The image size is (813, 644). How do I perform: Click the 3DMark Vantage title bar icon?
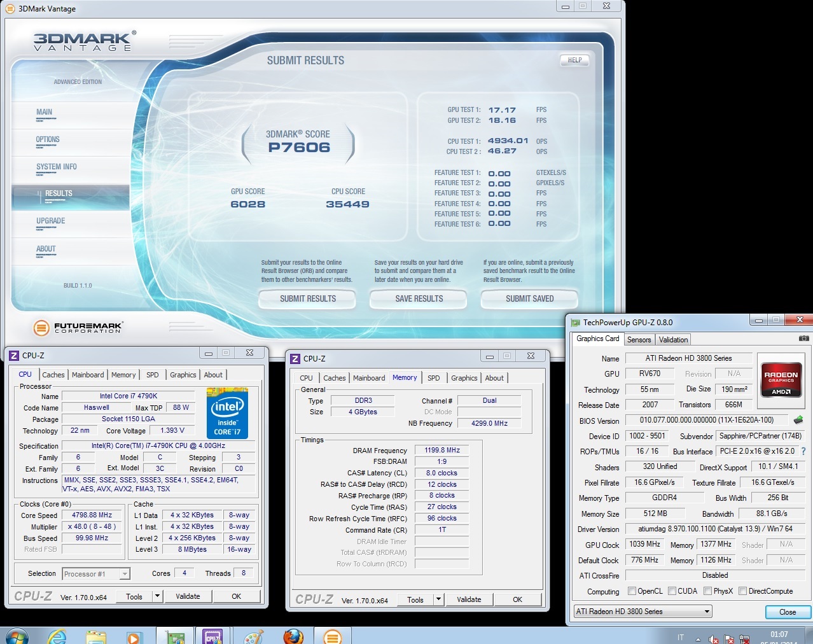tap(10, 9)
